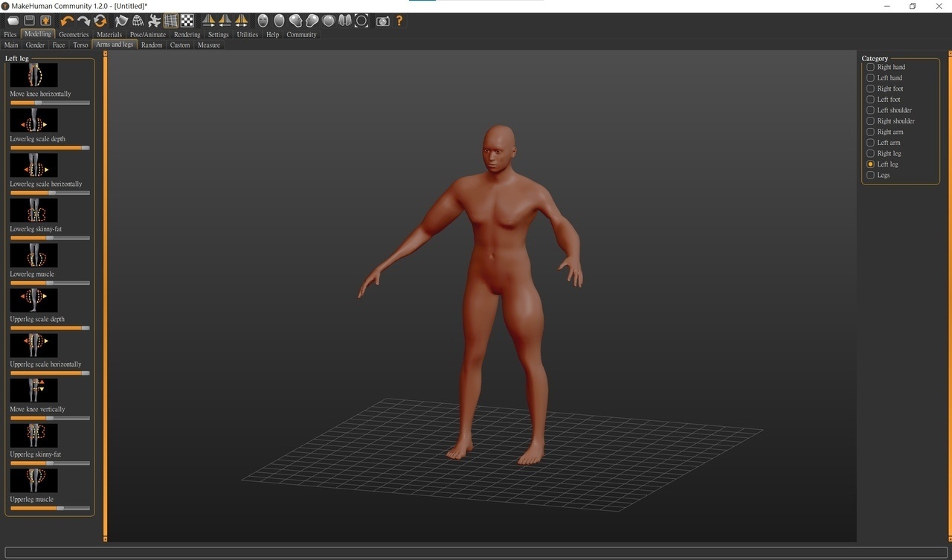Click the reset camera frame icon
Viewport: 952px width, 560px height.
coord(361,21)
